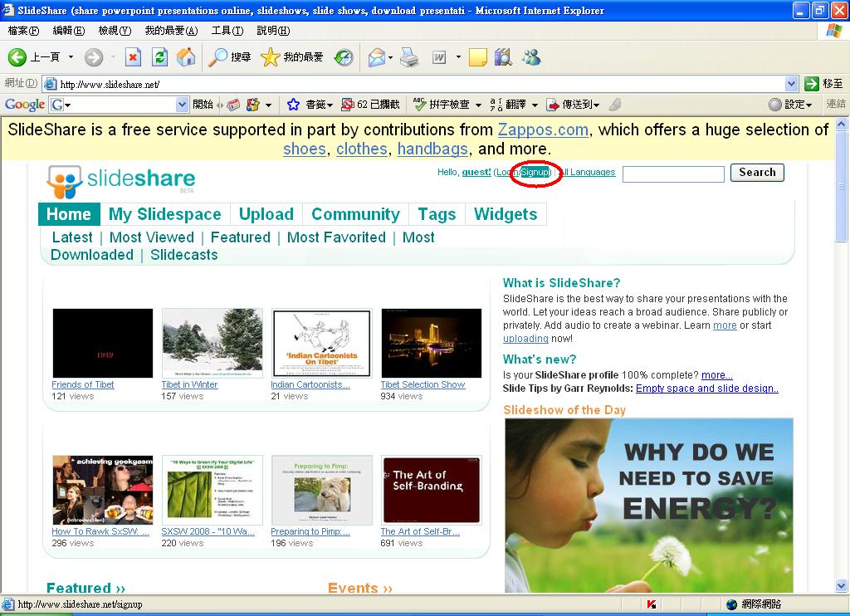Switch to the Community tab
The image size is (850, 616).
tap(355, 214)
